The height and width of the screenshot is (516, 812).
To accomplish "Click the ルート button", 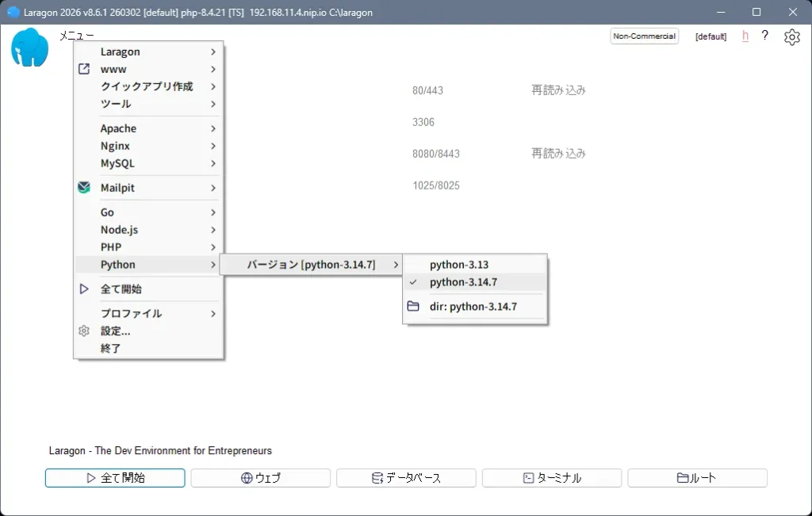I will (697, 478).
